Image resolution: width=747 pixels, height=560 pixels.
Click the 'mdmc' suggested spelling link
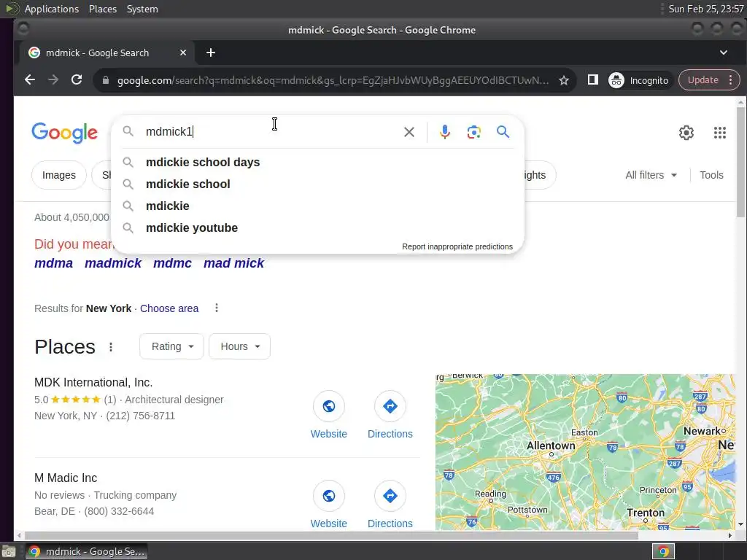coord(172,263)
